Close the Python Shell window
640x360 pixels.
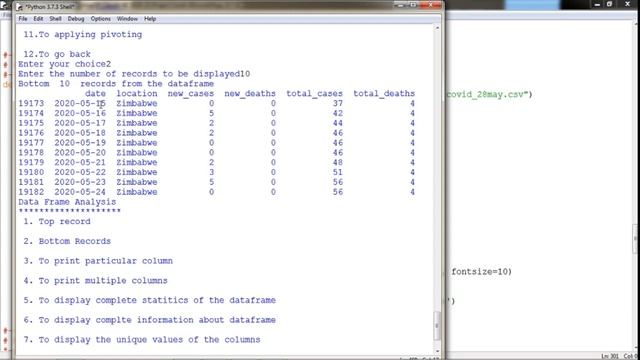pos(430,5)
